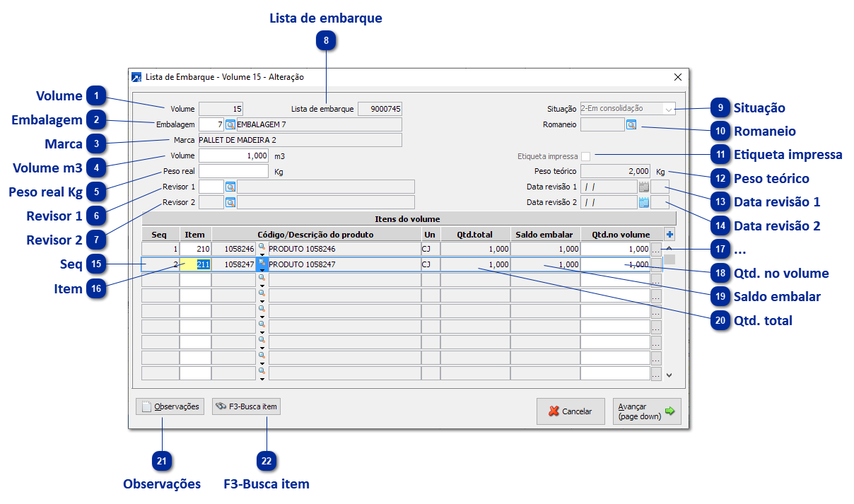Click the highlighted Item cell showing 211
The height and width of the screenshot is (504, 854).
coord(195,264)
